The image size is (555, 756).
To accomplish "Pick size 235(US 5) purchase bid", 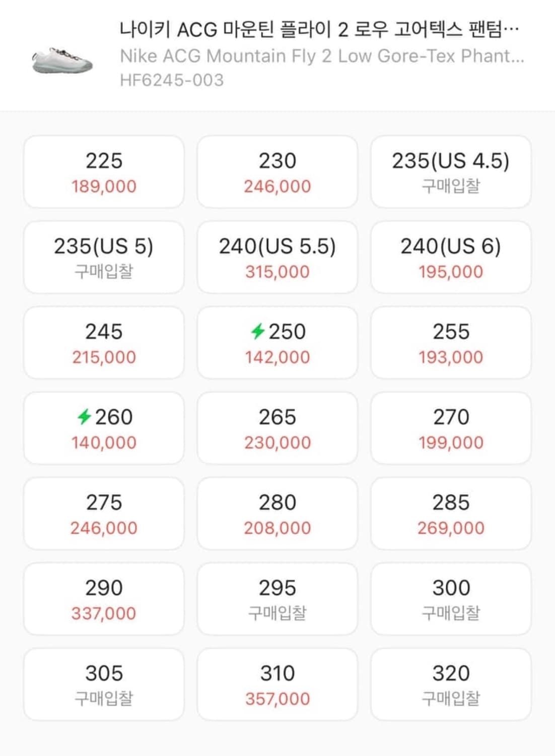I will coord(104,257).
